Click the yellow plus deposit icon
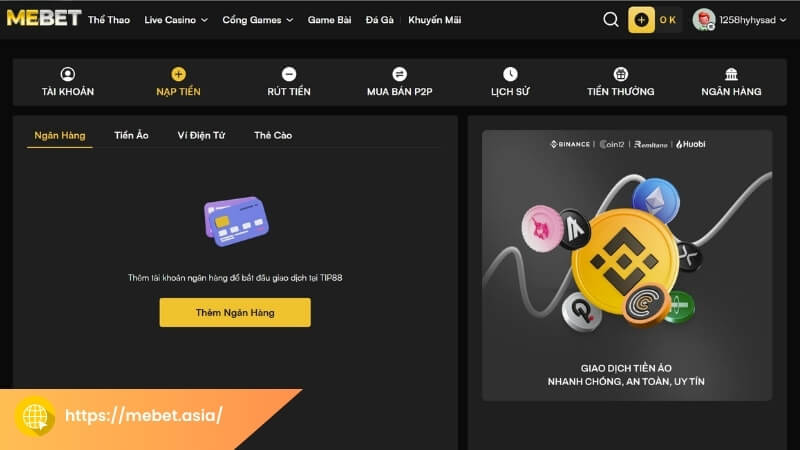This screenshot has width=800, height=450. point(641,20)
